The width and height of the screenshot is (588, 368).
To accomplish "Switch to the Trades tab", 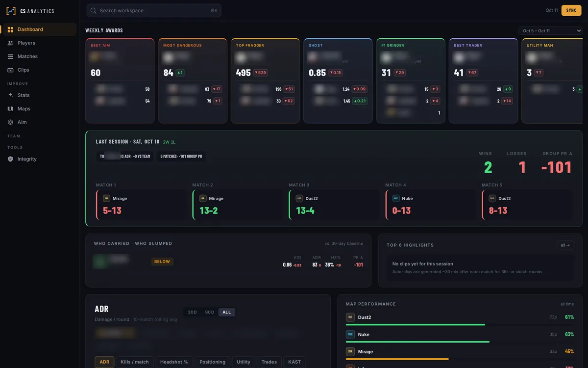I will click(269, 362).
